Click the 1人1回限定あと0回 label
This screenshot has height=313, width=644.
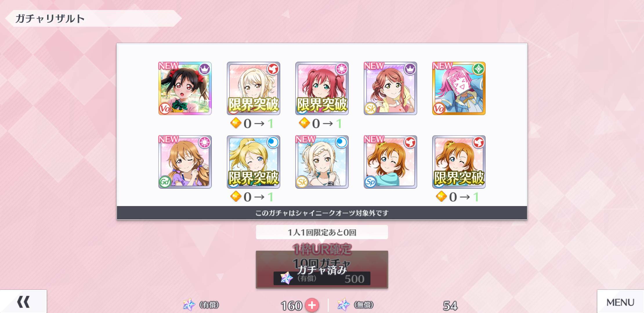(322, 232)
